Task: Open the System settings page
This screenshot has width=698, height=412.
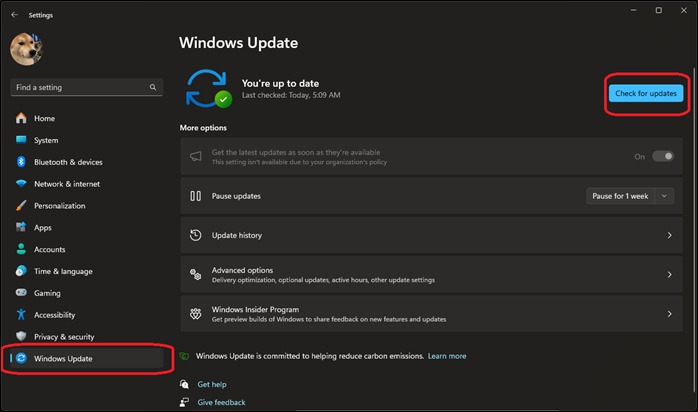Action: [x=46, y=140]
